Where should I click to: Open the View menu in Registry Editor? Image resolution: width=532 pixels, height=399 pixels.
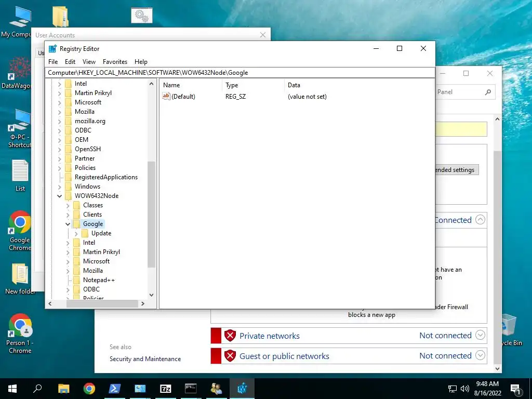(89, 62)
